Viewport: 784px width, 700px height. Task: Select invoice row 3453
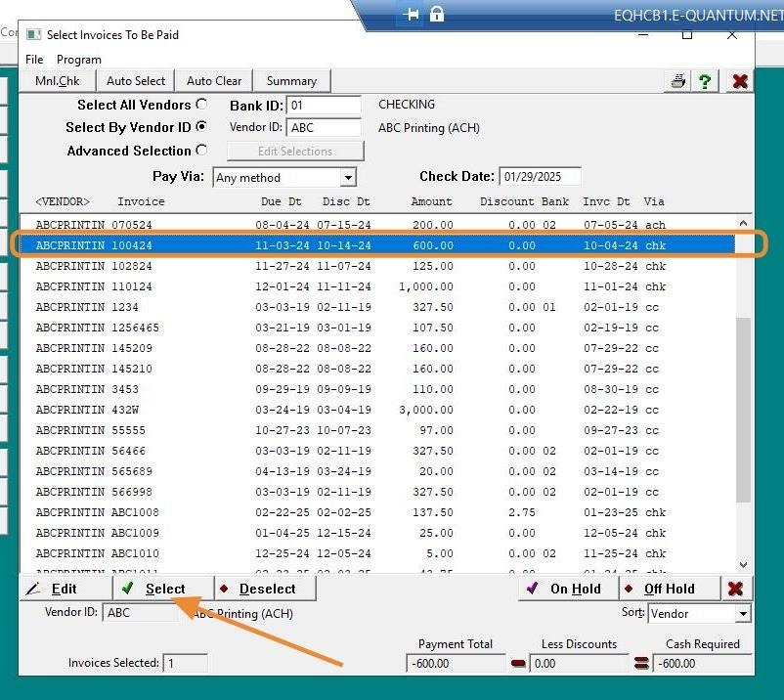tap(377, 389)
